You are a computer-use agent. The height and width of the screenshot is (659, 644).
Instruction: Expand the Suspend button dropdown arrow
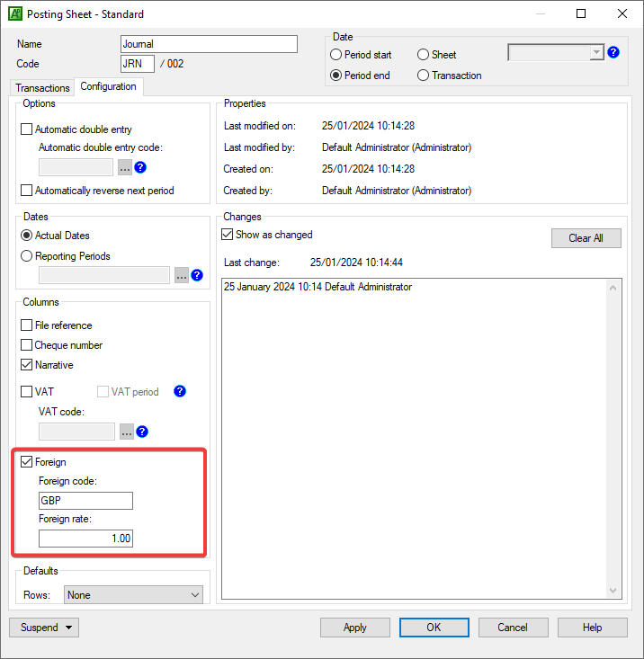point(68,628)
